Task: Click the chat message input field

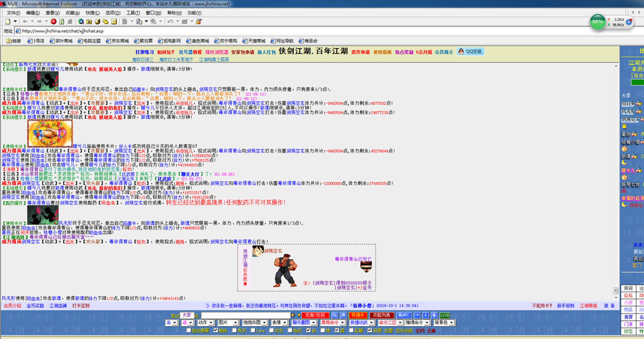Action: coord(246,315)
